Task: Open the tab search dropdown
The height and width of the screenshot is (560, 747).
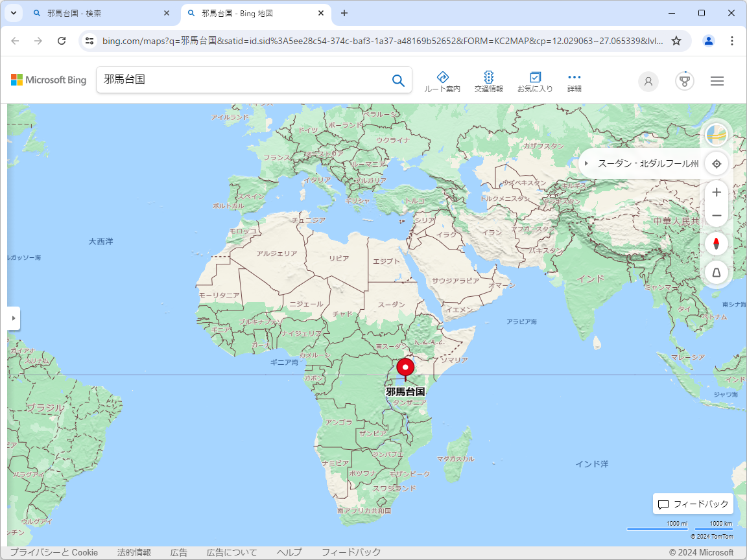Action: 14,14
